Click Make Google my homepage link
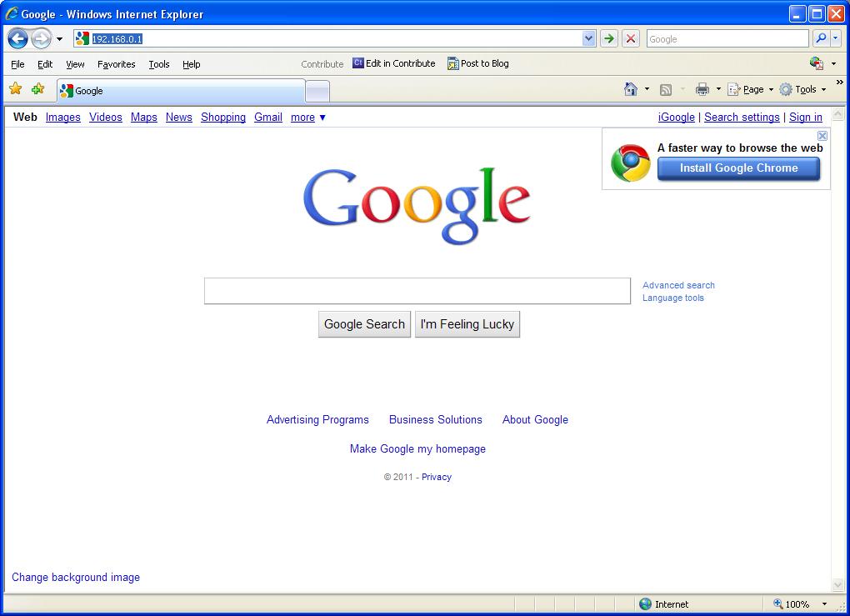 (x=417, y=449)
